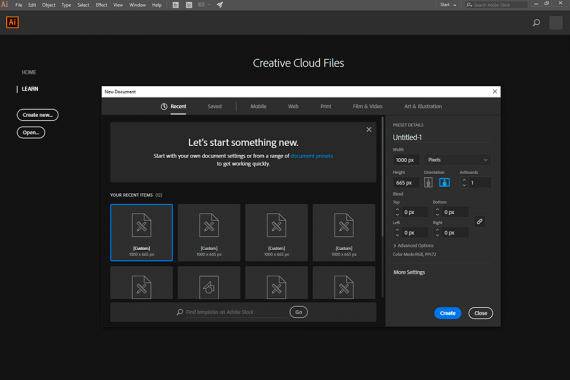The height and width of the screenshot is (380, 570).
Task: Open the Type menu
Action: pos(66,5)
